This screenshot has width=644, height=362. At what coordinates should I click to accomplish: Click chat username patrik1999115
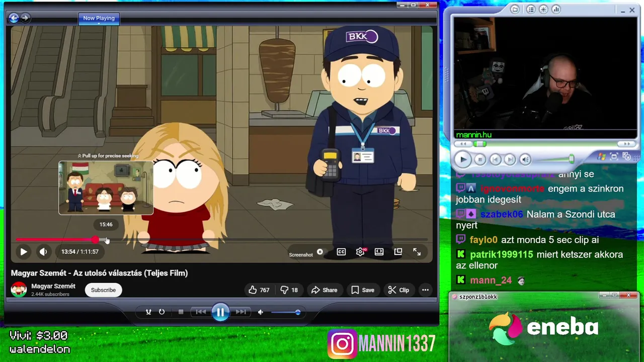coord(502,254)
